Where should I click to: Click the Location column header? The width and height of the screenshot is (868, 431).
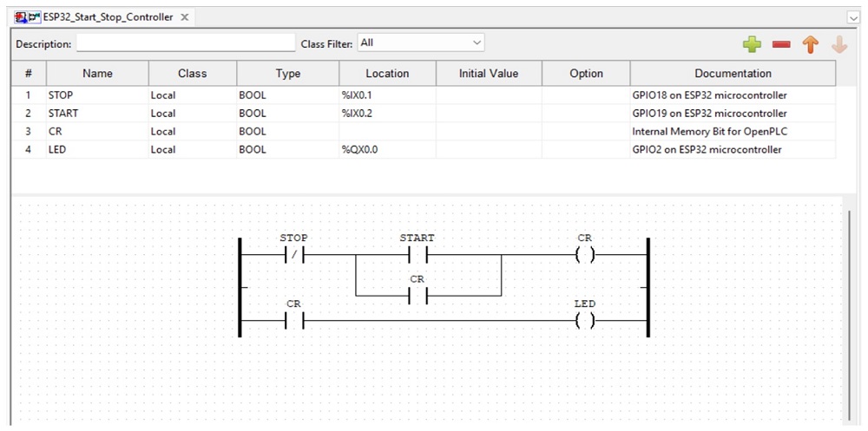387,74
